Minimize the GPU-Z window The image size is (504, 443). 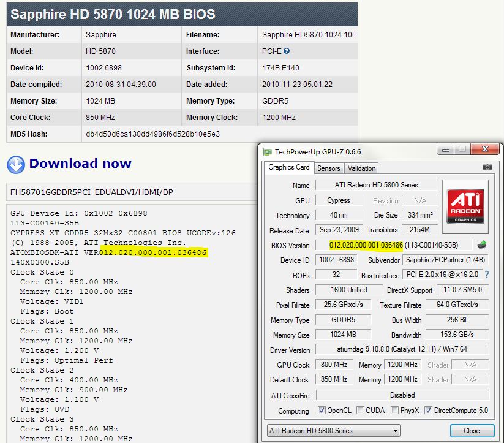tap(445, 150)
